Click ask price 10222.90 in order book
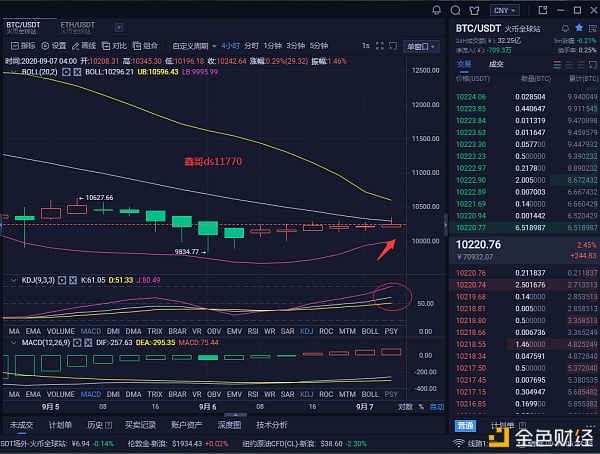 (471, 180)
